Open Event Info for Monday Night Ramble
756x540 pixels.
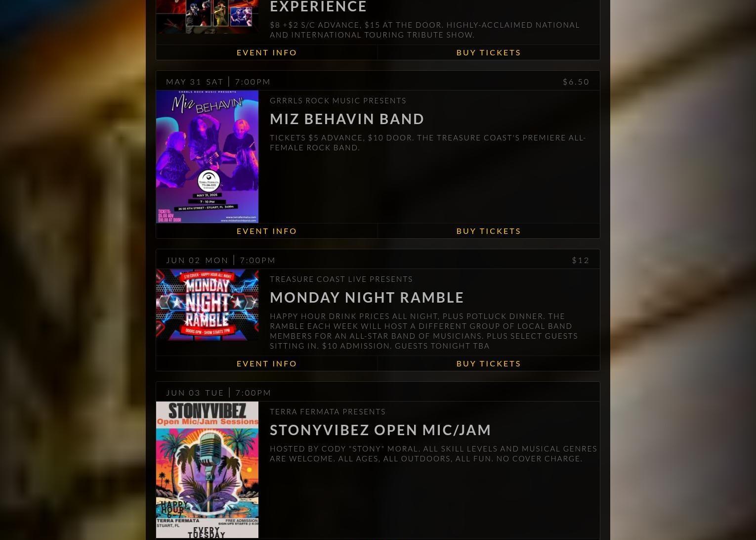tap(267, 363)
